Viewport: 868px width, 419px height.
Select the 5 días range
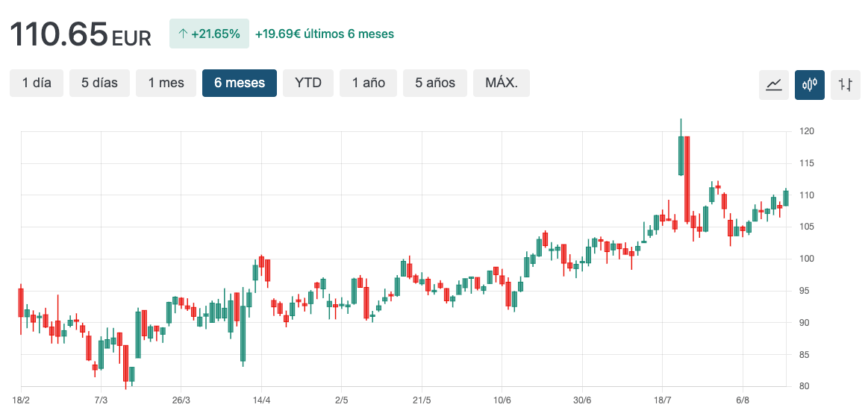(x=100, y=83)
